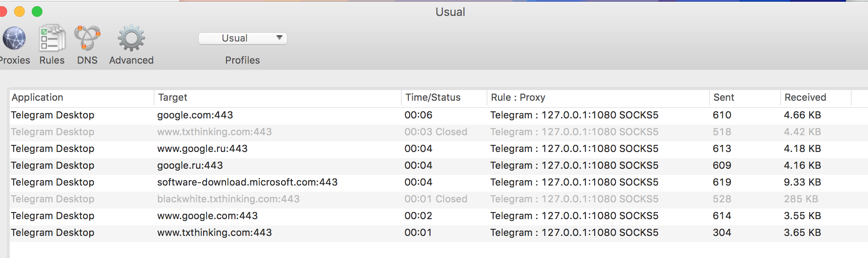Open the Proxies settings globe icon
This screenshot has width=868, height=258.
point(14,38)
